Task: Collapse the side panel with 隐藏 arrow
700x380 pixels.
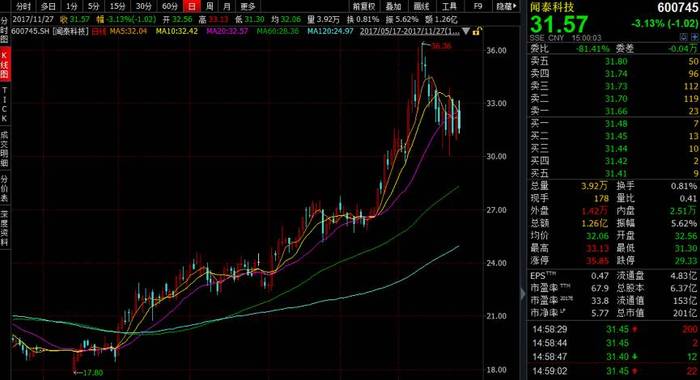Action: click(x=506, y=6)
